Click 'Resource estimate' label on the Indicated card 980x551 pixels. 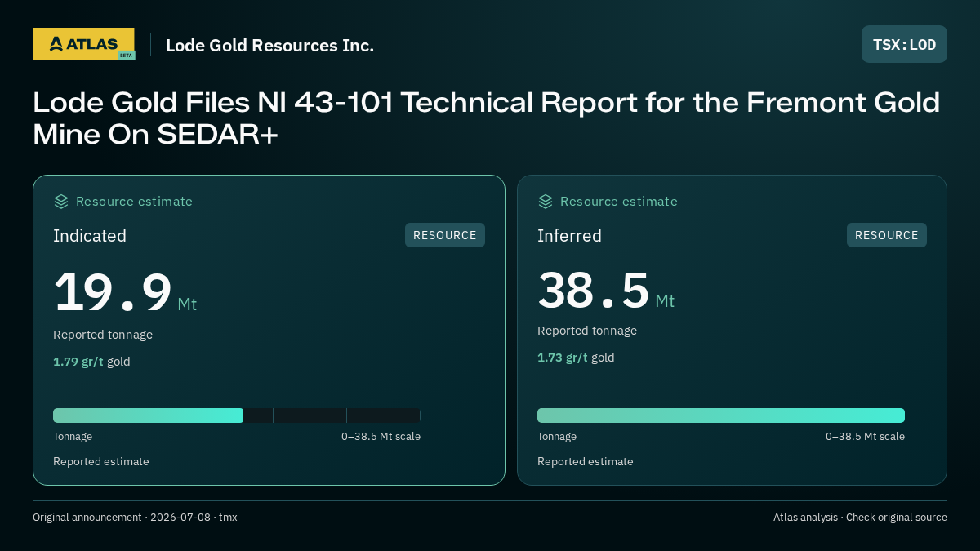click(x=134, y=202)
